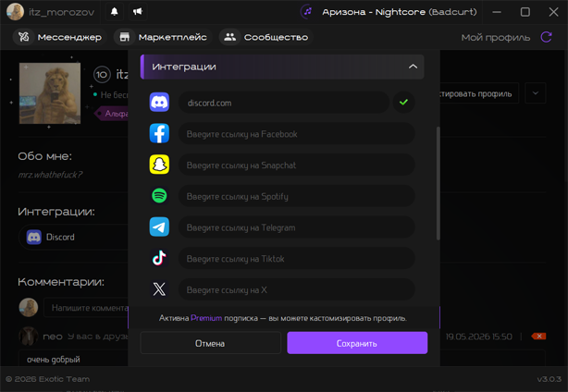Click the Facebook logo icon

159,133
